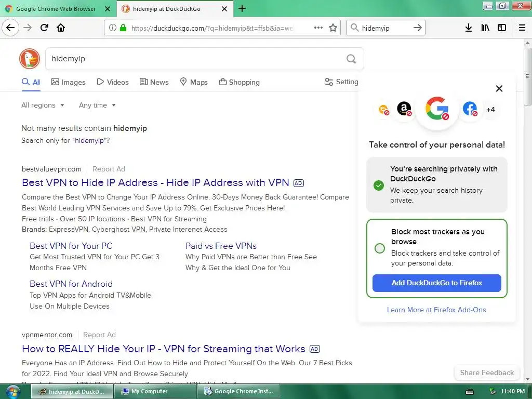Go back with the browser back arrow
Screen dimensions: 532x399
10,28
